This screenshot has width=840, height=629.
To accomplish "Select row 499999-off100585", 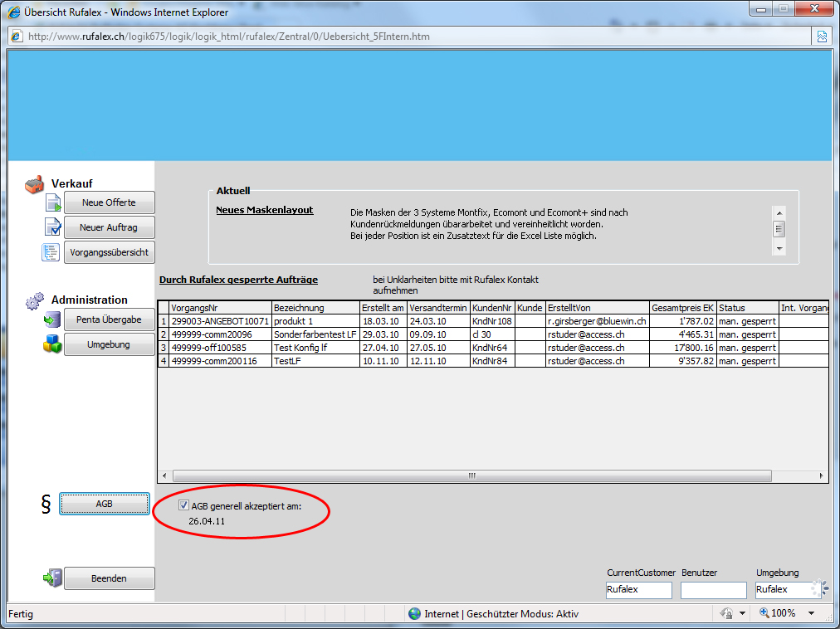I will tap(493, 348).
